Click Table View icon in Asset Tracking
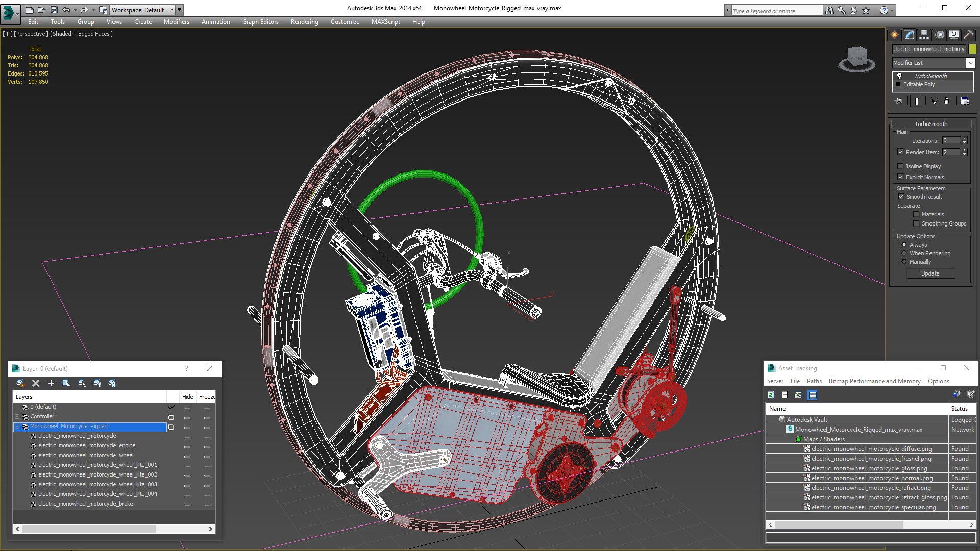 (813, 395)
